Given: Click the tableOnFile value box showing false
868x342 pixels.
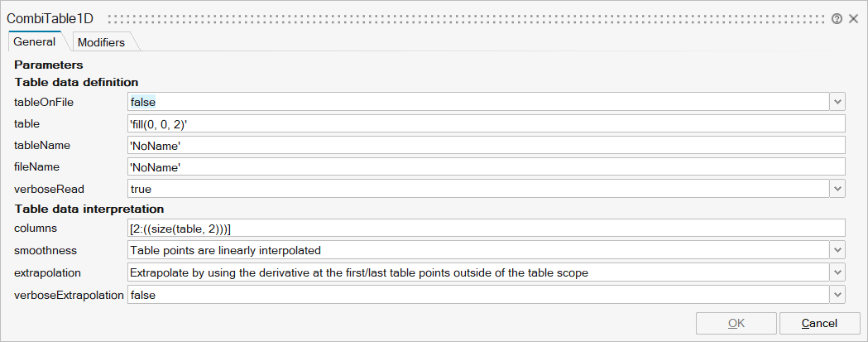Looking at the screenshot, I should click(477, 102).
